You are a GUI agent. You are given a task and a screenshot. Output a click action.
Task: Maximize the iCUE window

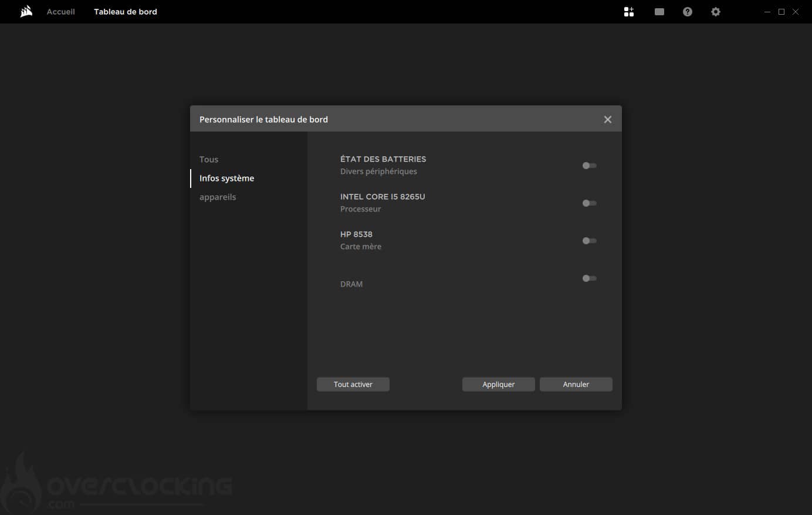click(x=781, y=12)
